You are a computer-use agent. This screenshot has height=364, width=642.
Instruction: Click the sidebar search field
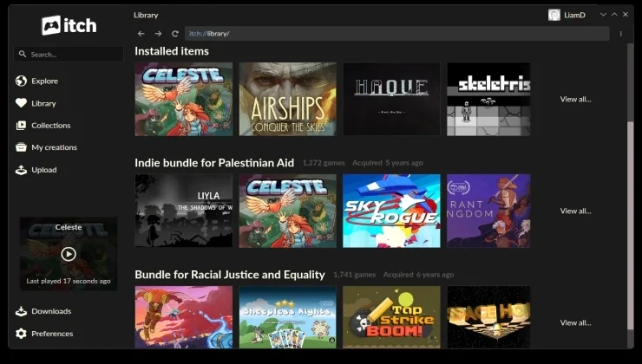tap(69, 54)
